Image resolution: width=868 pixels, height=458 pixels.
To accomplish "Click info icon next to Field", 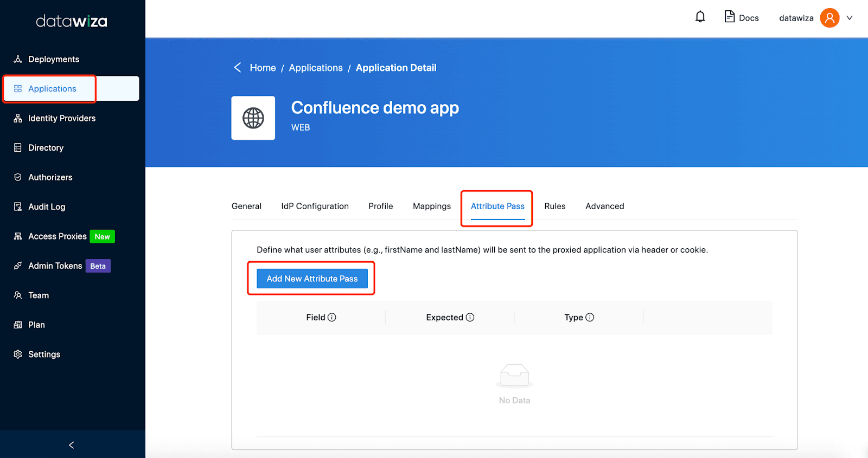I will pos(332,318).
